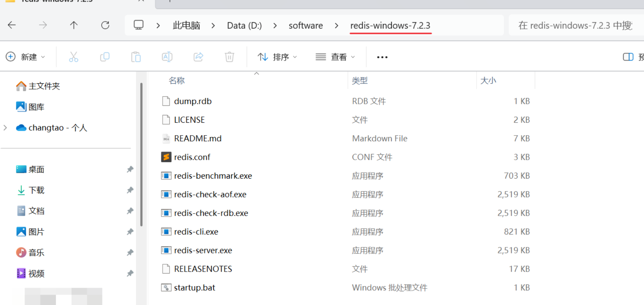Screen dimensions: 644x305
Task: Select the LICENSE file
Action: click(189, 120)
